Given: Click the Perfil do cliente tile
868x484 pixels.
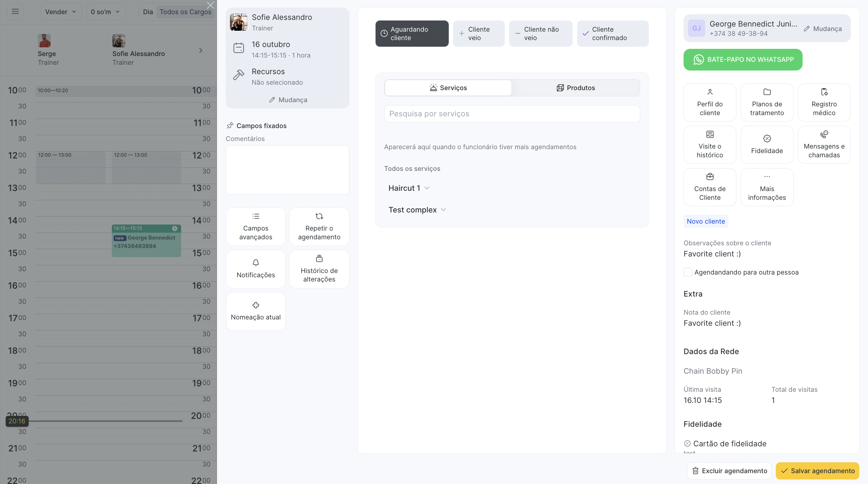Looking at the screenshot, I should click(710, 102).
